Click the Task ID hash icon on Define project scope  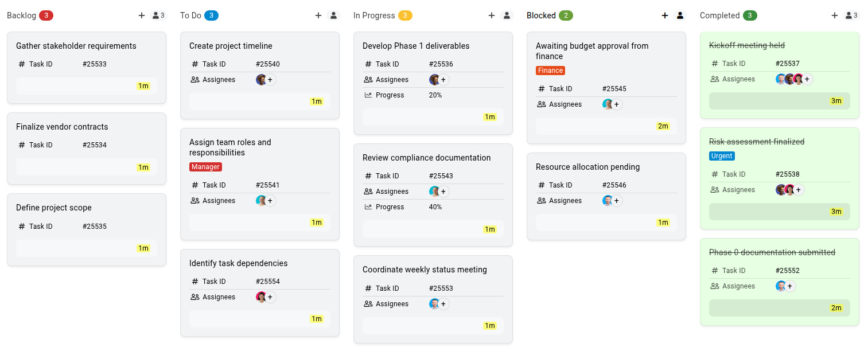pyautogui.click(x=21, y=226)
